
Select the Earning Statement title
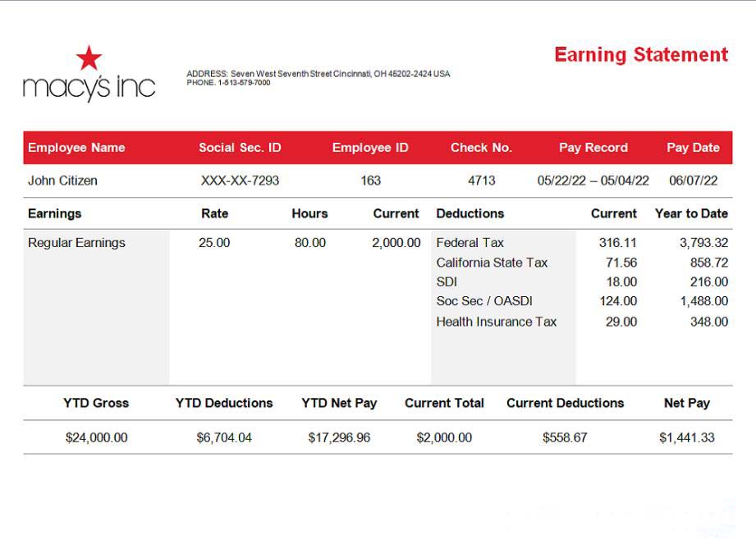pyautogui.click(x=640, y=55)
